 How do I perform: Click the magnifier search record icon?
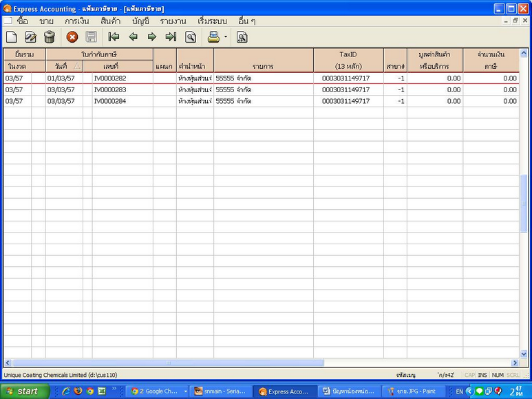(191, 37)
